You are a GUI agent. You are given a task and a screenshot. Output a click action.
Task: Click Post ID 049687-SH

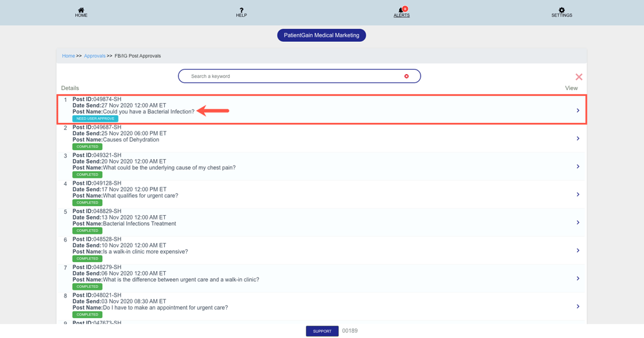pyautogui.click(x=97, y=127)
